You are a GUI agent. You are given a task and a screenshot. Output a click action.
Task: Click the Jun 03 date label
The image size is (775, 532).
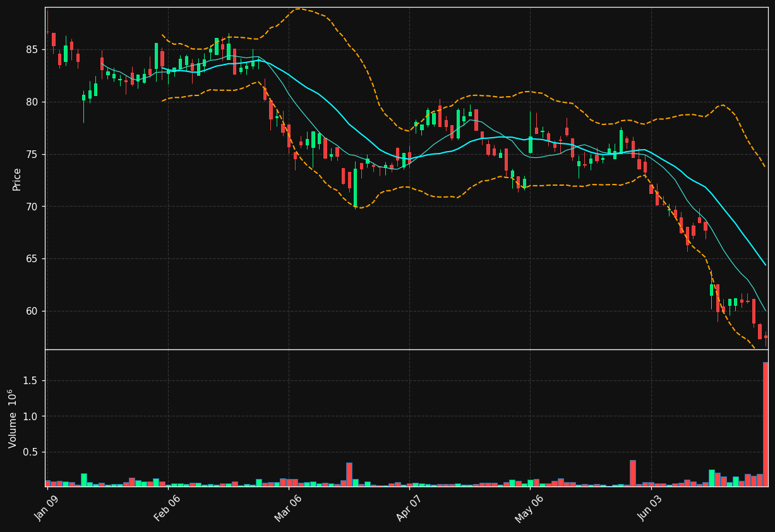pyautogui.click(x=649, y=508)
